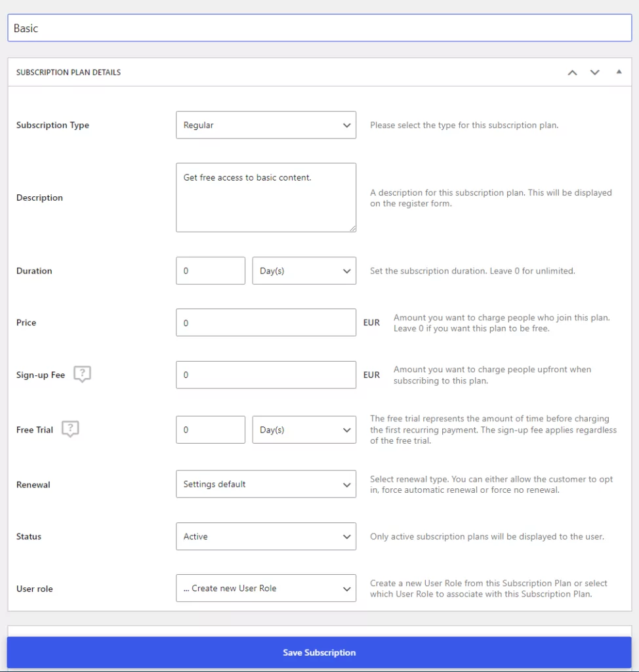Click the EUR currency label beside Sign-up Fee
Viewport: 639px width, 672px height.
point(371,375)
